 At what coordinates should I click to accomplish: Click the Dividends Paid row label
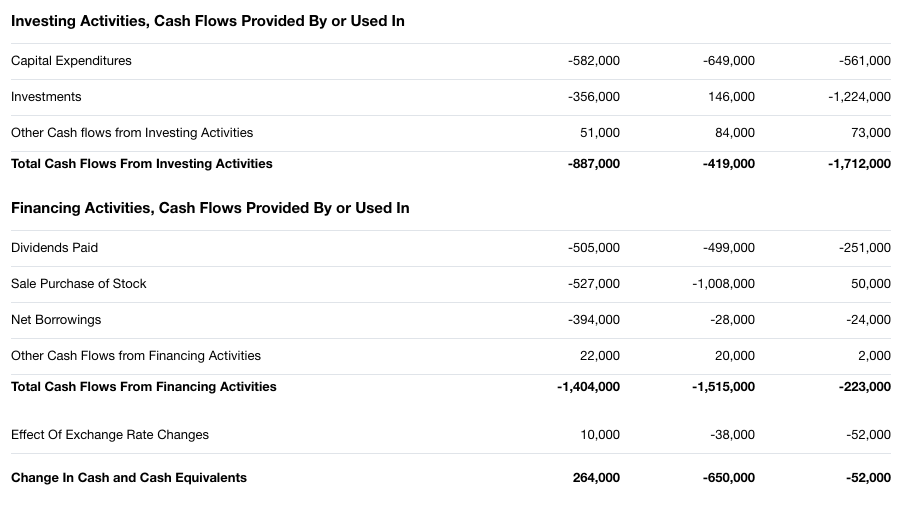[54, 248]
